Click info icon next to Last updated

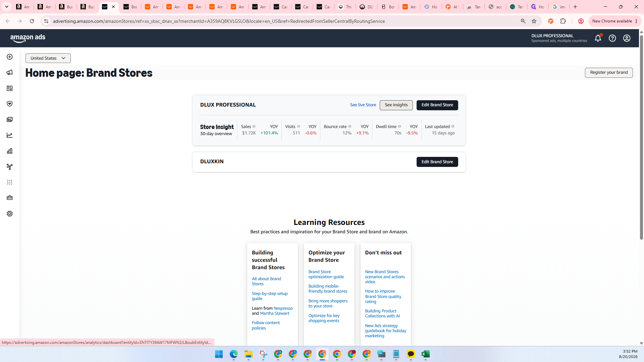[453, 127]
